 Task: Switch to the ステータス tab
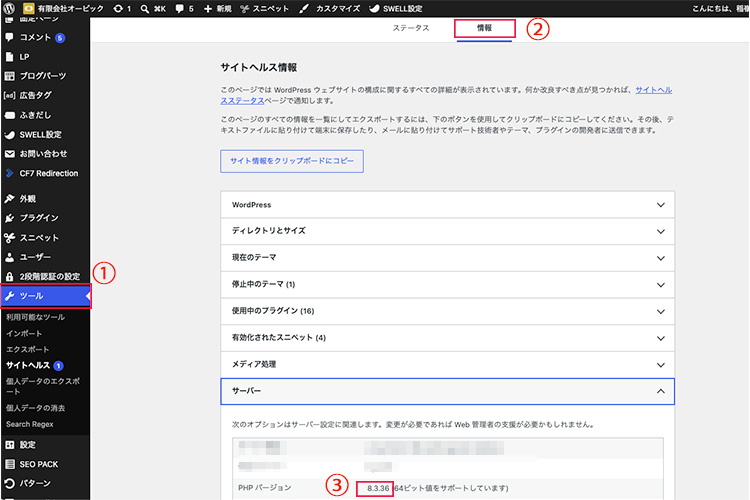(x=411, y=28)
